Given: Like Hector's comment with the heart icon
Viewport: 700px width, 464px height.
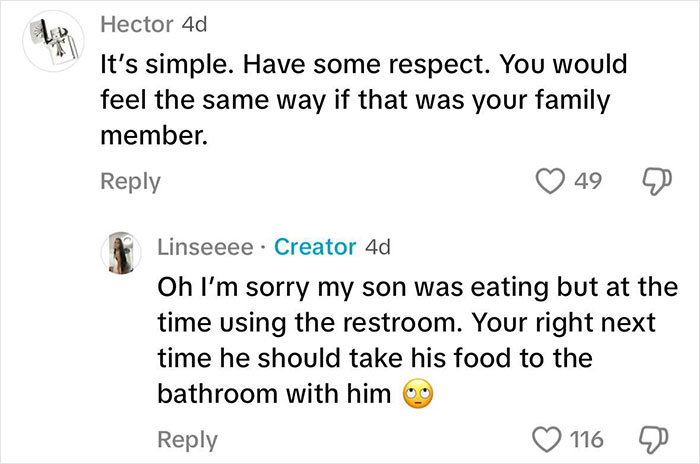Looking at the screenshot, I should click(x=552, y=181).
